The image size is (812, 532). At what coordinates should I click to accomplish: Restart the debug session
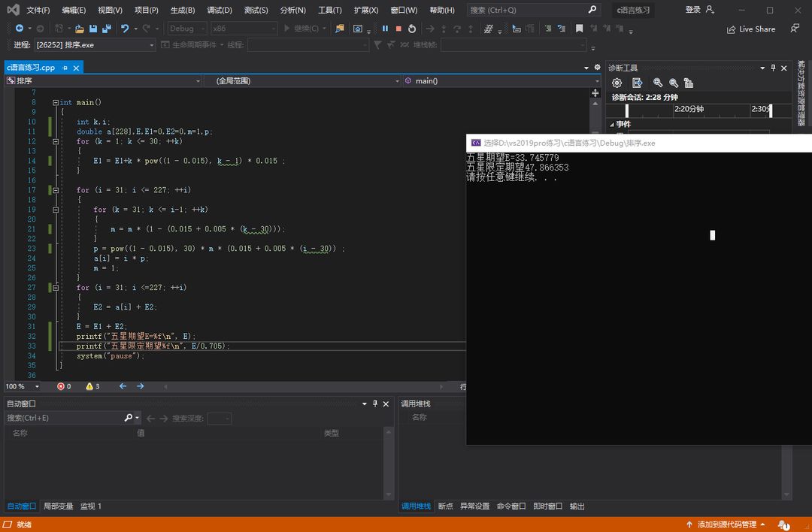(x=412, y=29)
